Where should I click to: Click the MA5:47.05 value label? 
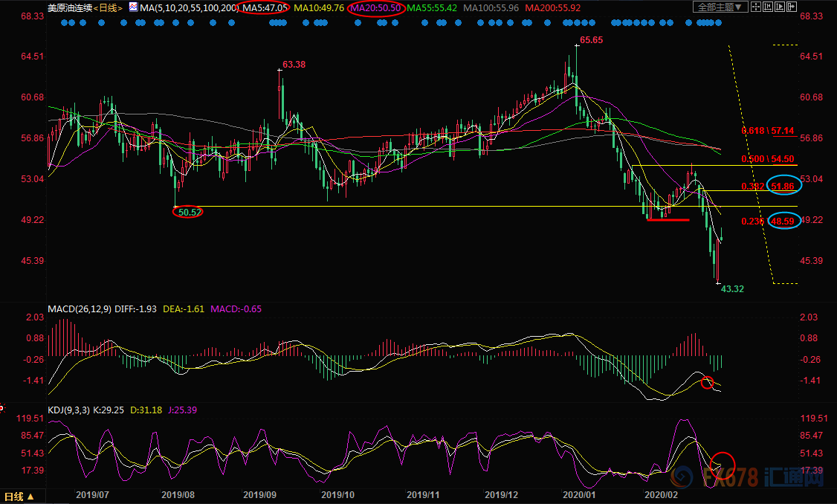pyautogui.click(x=265, y=8)
